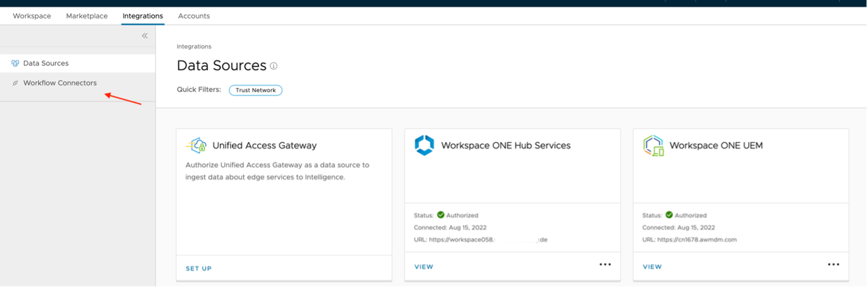Click UEM green authorized status checkmark
This screenshot has height=289, width=868.
tap(669, 215)
